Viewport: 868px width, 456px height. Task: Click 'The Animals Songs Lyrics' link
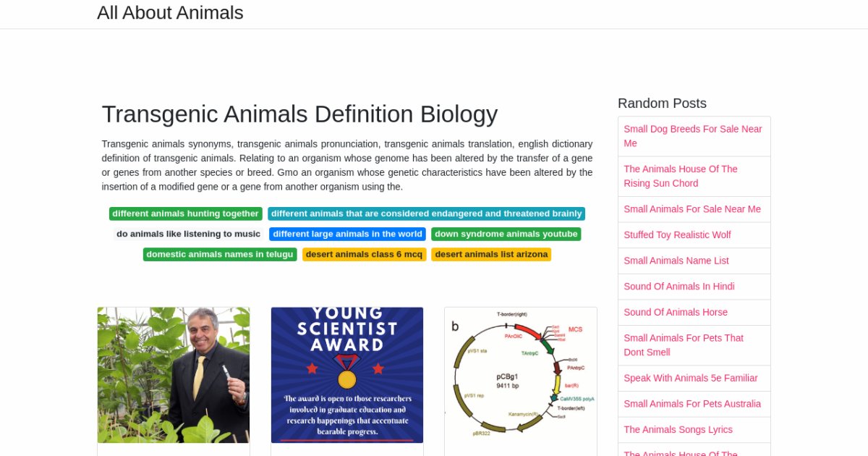pyautogui.click(x=678, y=430)
